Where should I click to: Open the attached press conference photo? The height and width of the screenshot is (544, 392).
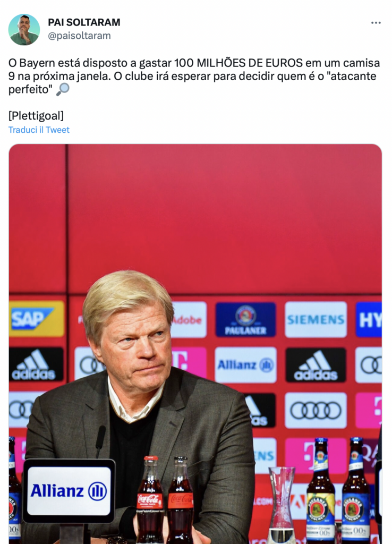(x=195, y=344)
